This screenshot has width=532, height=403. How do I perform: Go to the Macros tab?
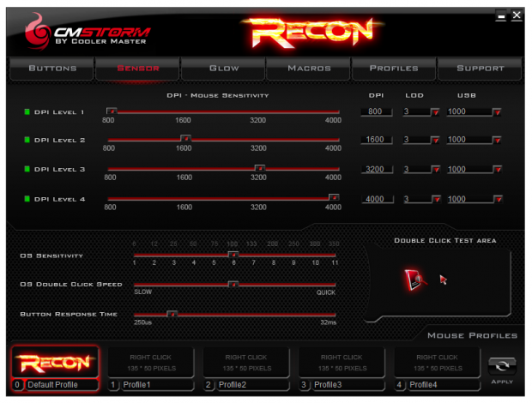coord(309,69)
